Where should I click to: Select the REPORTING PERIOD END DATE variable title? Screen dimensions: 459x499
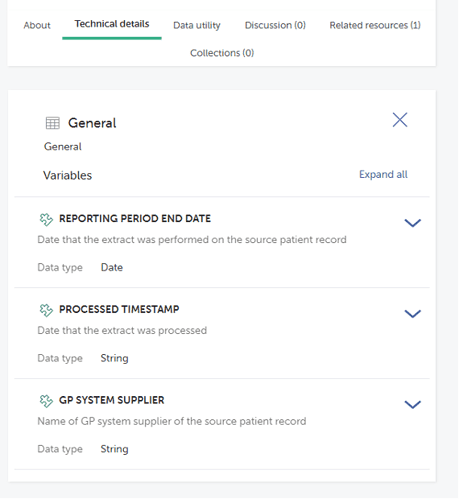135,218
